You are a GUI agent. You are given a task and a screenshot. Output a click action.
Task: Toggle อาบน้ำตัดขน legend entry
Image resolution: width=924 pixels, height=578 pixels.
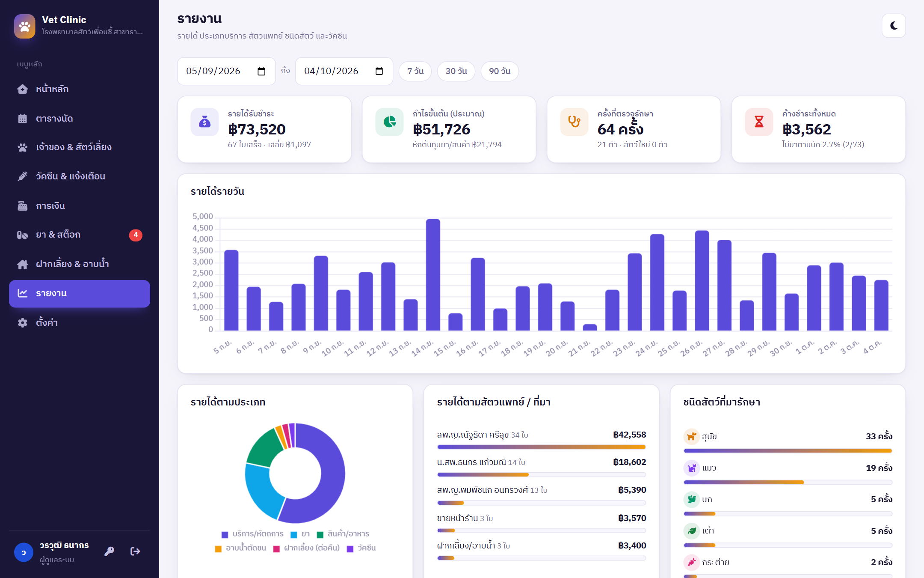coord(240,548)
